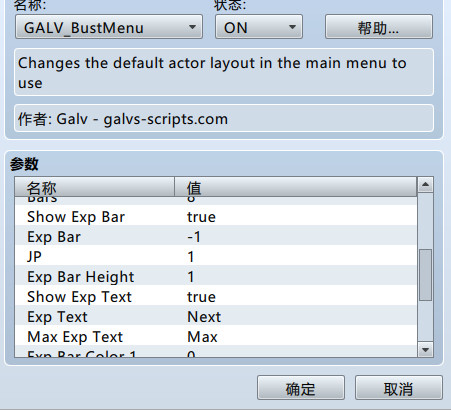Click the 帮助... help button
This screenshot has height=410, width=451.
(x=379, y=27)
